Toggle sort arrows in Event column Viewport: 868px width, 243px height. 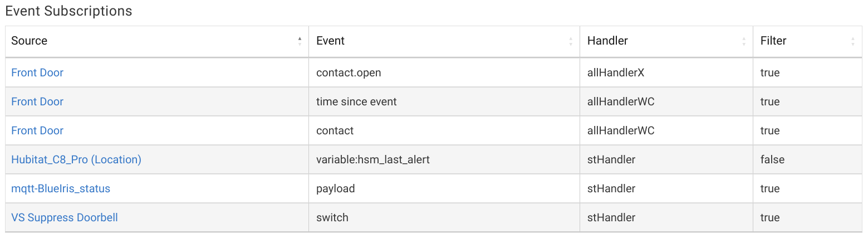571,41
